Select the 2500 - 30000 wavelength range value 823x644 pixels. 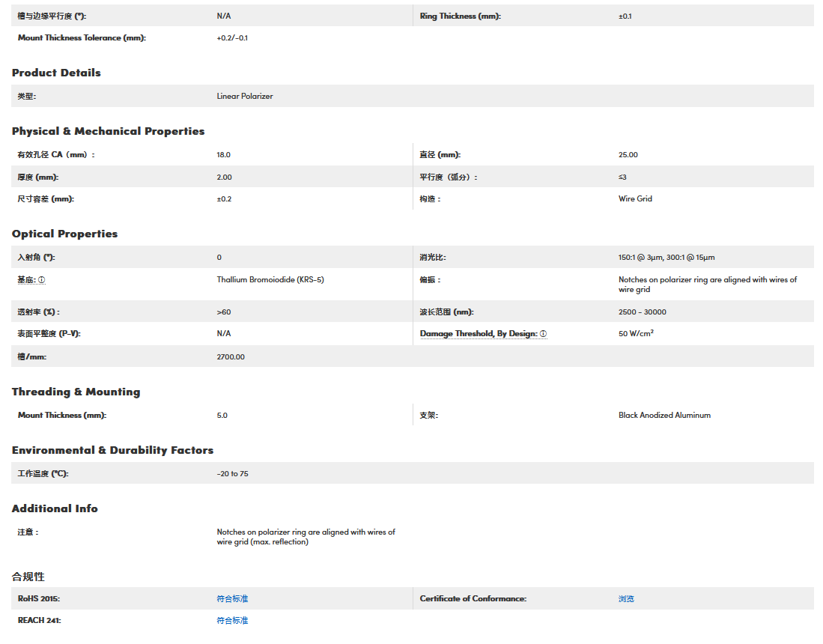pyautogui.click(x=642, y=312)
